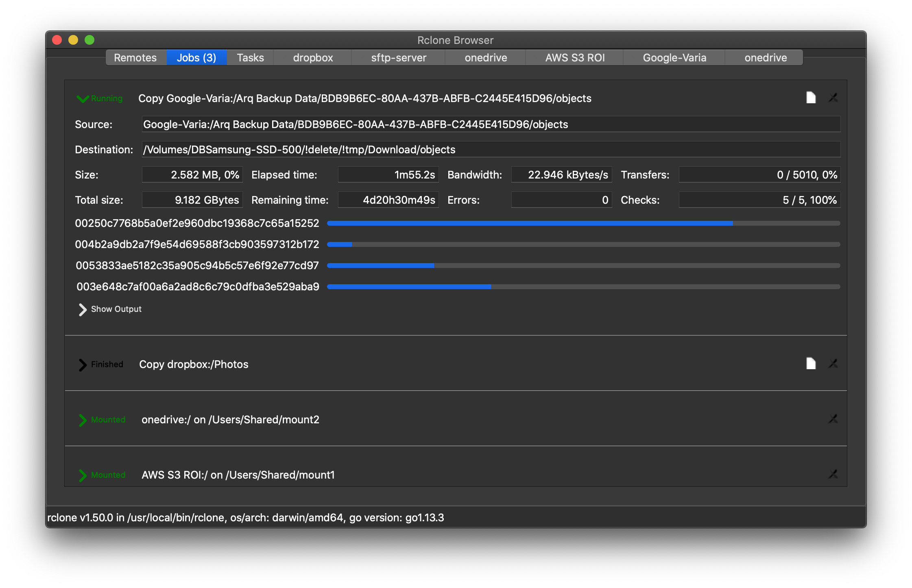Unmount onedrive:/ from /Users/Shared/mount2
This screenshot has height=588, width=912.
click(x=833, y=419)
